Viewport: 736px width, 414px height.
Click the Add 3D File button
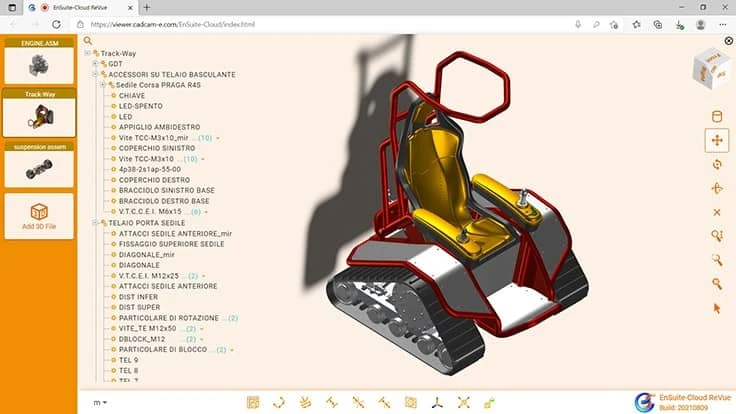pos(38,217)
